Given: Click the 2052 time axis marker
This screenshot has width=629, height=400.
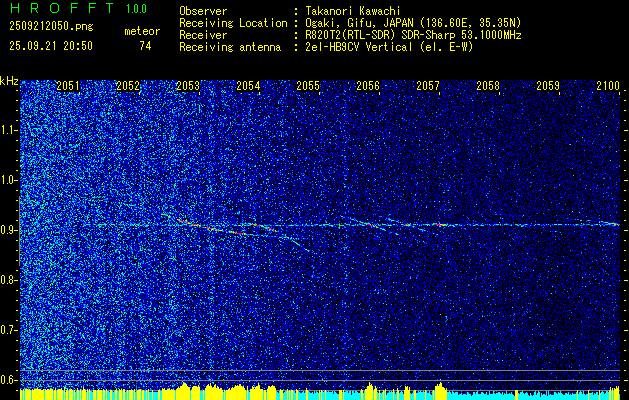Looking at the screenshot, I should (x=128, y=85).
